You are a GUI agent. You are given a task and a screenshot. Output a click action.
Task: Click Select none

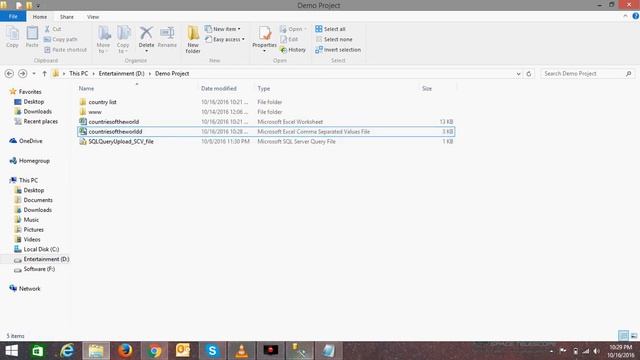tap(334, 39)
